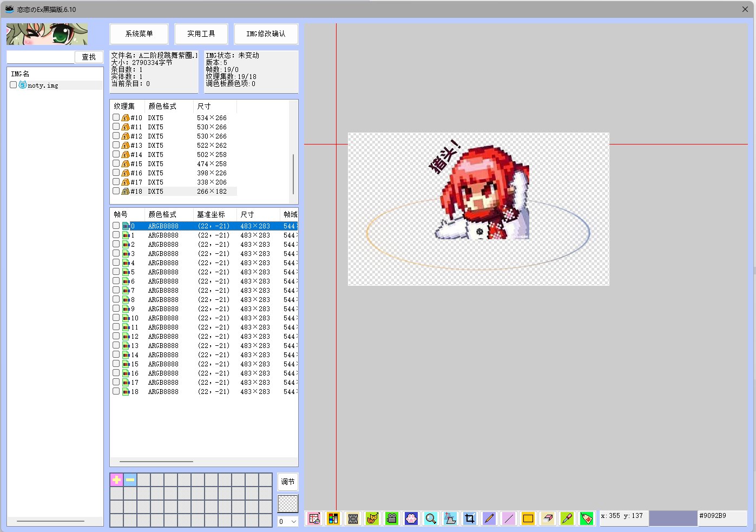The width and height of the screenshot is (756, 532).
Task: Select the magnifier zoom tool
Action: [x=431, y=518]
